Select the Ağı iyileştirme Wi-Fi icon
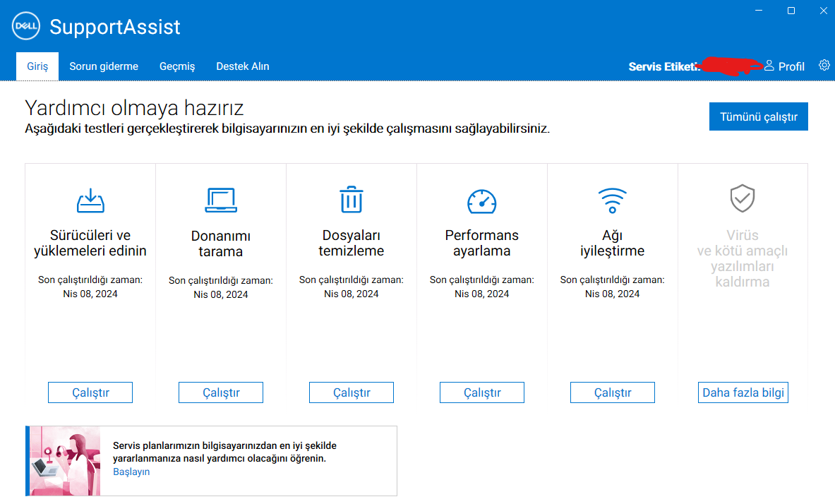 (612, 200)
